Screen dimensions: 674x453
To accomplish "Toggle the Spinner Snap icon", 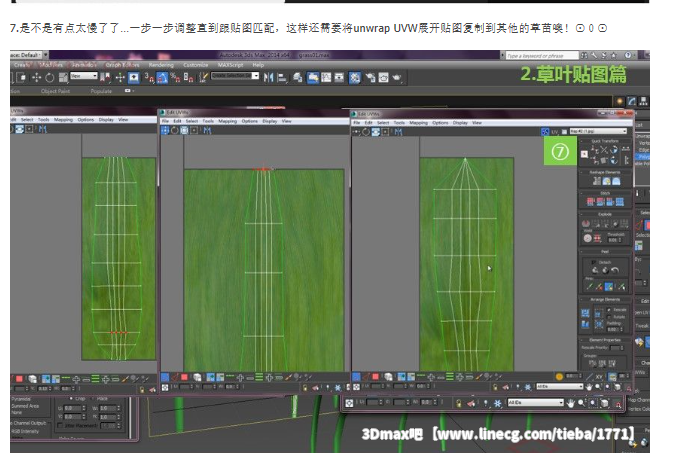I will (x=188, y=77).
